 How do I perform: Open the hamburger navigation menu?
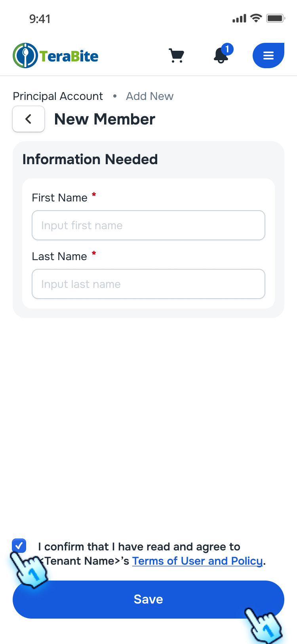tap(268, 56)
